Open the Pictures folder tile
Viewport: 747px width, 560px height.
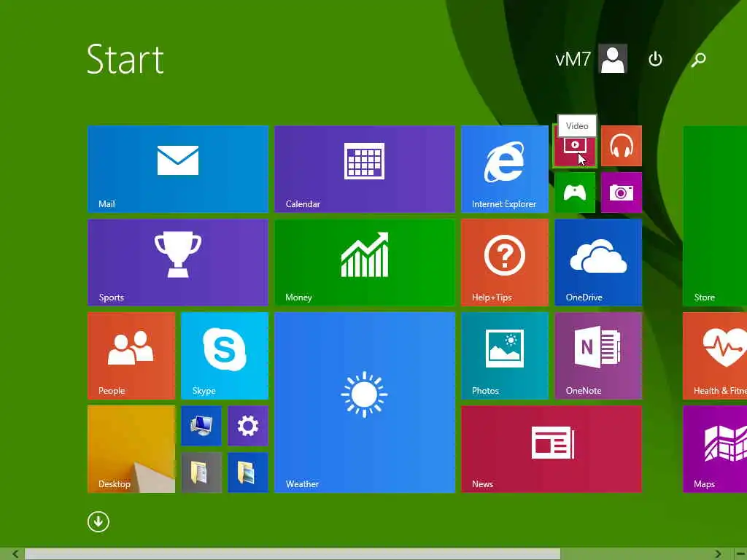(x=248, y=472)
